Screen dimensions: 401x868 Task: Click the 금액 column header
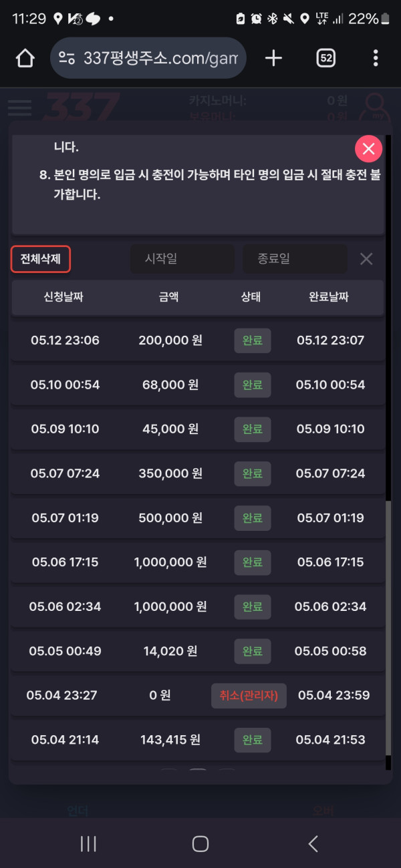pyautogui.click(x=170, y=297)
